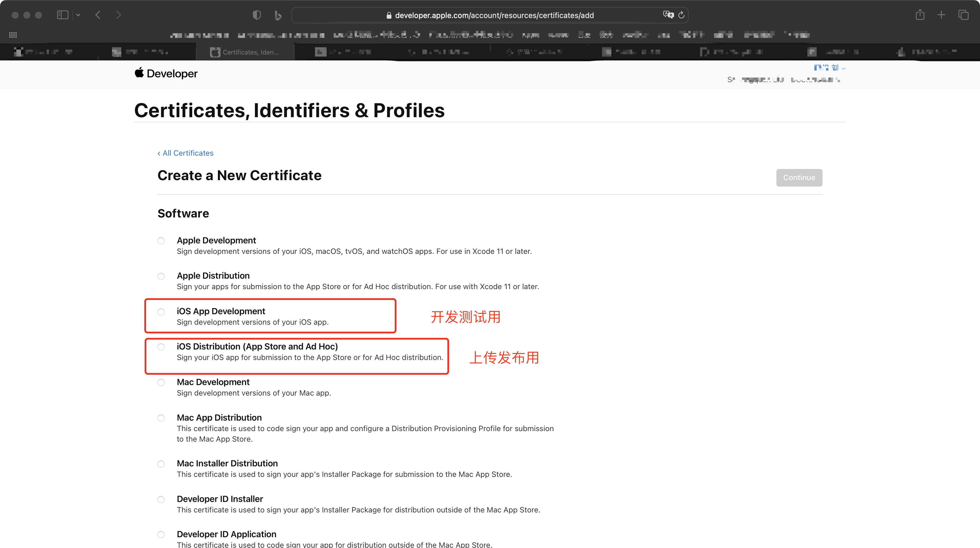
Task: Select Developer ID Application radio button
Action: pyautogui.click(x=161, y=535)
